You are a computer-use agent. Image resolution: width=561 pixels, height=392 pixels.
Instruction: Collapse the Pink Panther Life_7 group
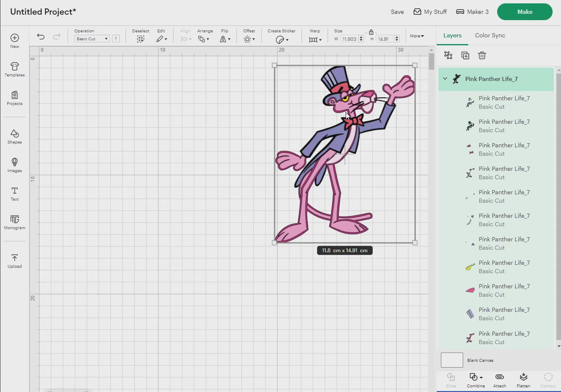tap(445, 79)
